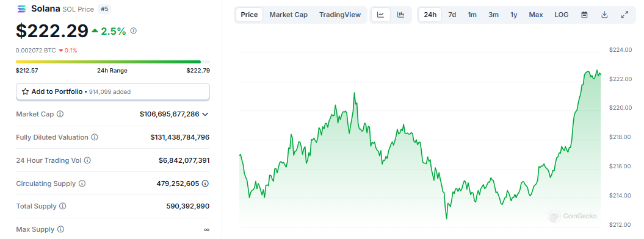Image resolution: width=644 pixels, height=239 pixels.
Task: Select the 7d time range
Action: point(452,15)
